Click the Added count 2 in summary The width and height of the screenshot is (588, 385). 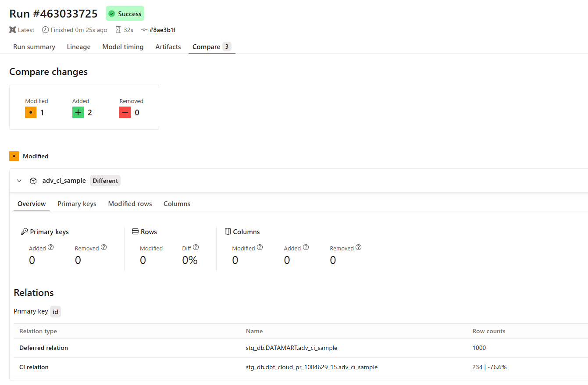90,113
